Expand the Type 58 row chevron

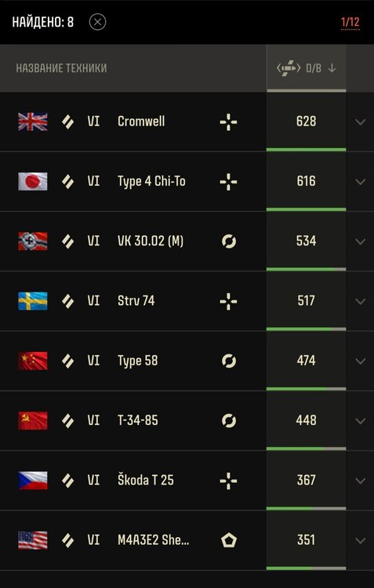tap(361, 361)
